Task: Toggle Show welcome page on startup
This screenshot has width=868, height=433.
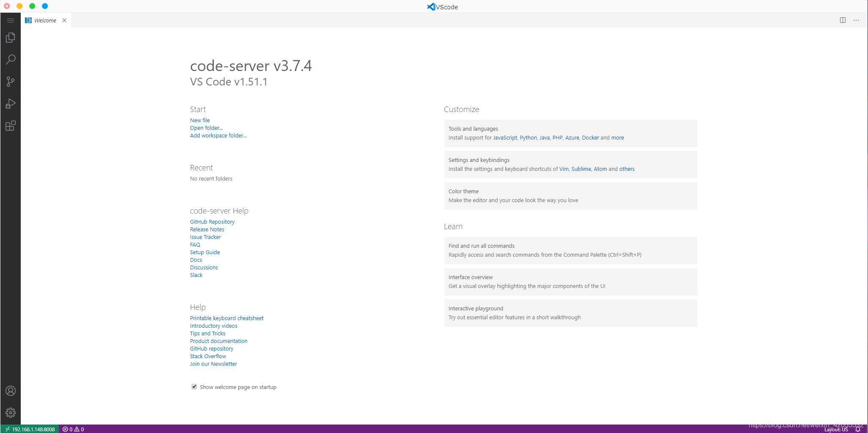Action: tap(194, 386)
